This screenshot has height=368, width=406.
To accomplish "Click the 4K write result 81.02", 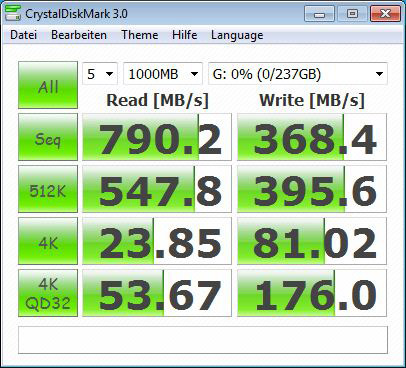I will tap(312, 241).
